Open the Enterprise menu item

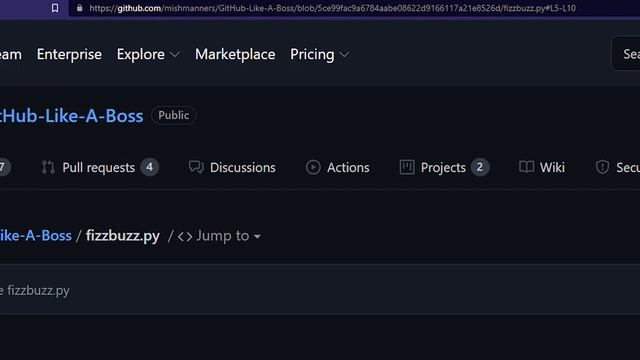(x=69, y=54)
